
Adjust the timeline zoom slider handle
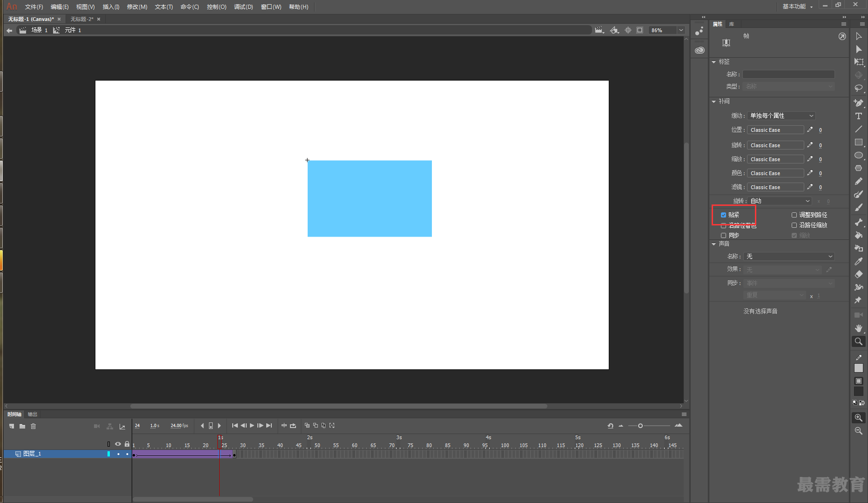[x=640, y=426]
